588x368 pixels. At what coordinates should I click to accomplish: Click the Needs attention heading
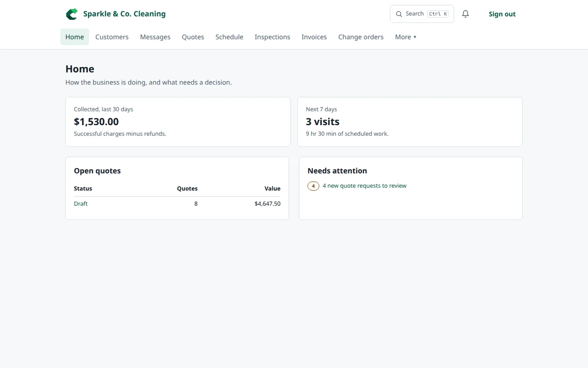tap(337, 171)
